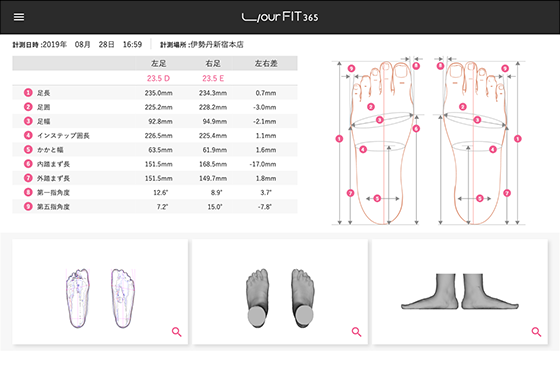Viewport: 560px width, 370px height.
Task: Click pink number 1 badge beside 足長 row
Action: pos(28,92)
